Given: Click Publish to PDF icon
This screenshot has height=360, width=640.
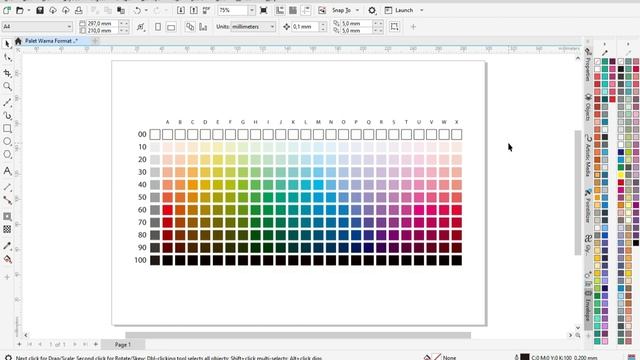Looking at the screenshot, I should coord(207,10).
